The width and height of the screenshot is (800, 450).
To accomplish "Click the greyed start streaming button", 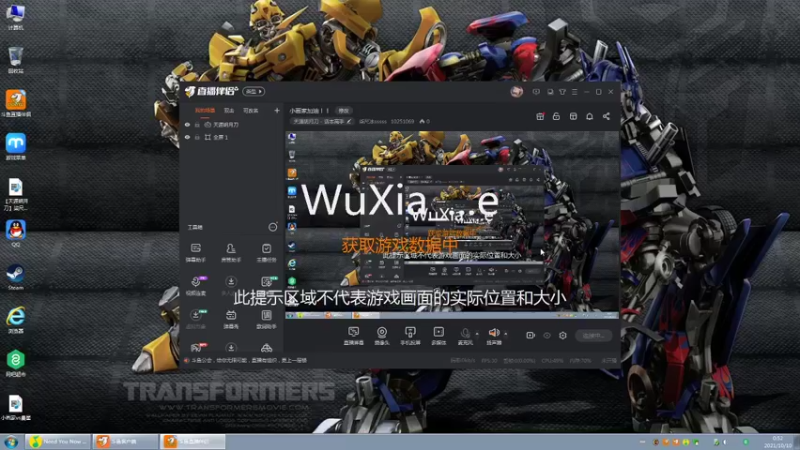I will pyautogui.click(x=593, y=335).
